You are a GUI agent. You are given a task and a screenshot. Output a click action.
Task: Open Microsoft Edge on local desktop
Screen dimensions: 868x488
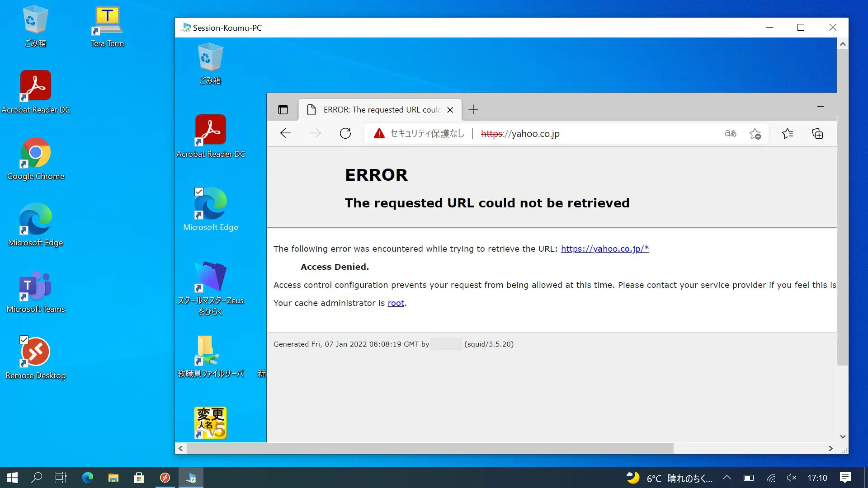pos(36,225)
